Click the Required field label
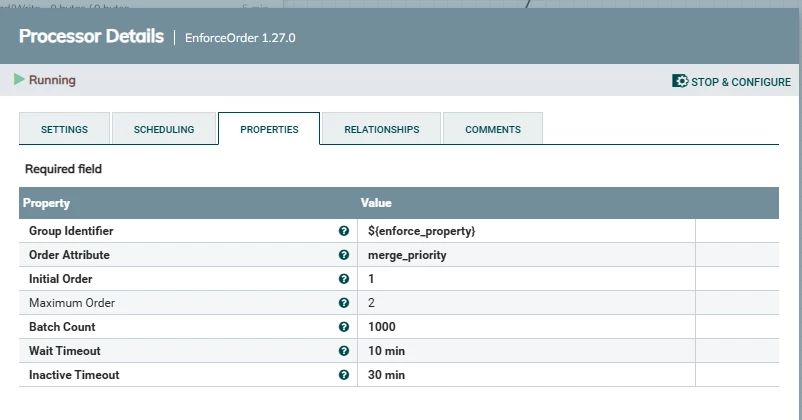 63,169
